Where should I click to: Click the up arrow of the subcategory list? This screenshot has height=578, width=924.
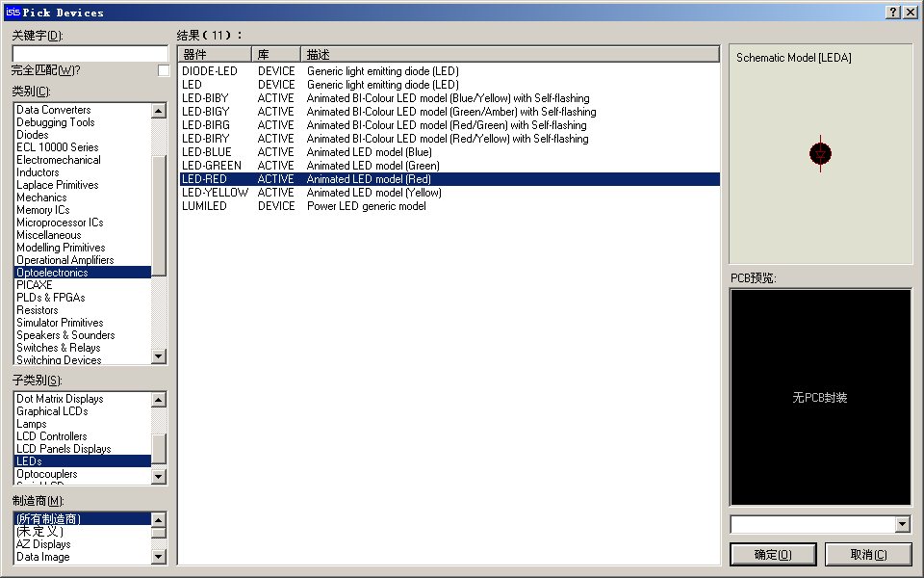(159, 399)
